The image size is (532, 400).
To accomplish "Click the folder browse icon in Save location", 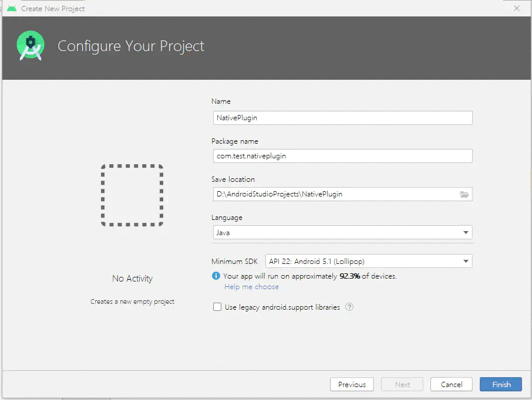I will 464,194.
